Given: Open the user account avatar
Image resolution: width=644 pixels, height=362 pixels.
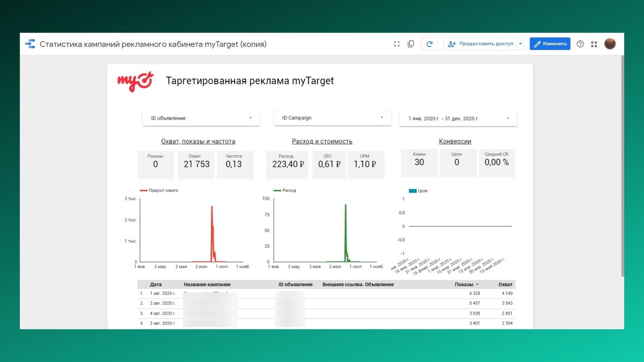Looking at the screenshot, I should [610, 44].
